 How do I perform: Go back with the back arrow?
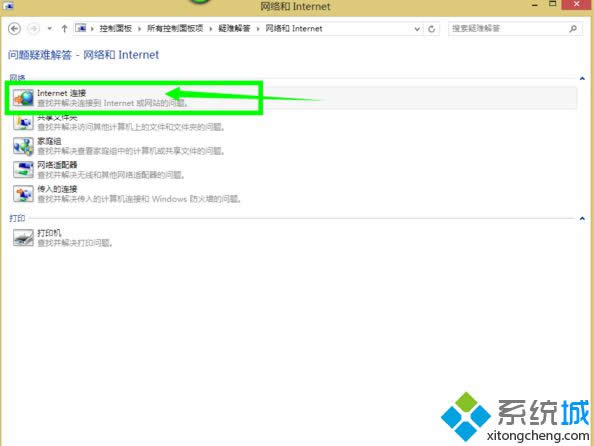pos(14,28)
